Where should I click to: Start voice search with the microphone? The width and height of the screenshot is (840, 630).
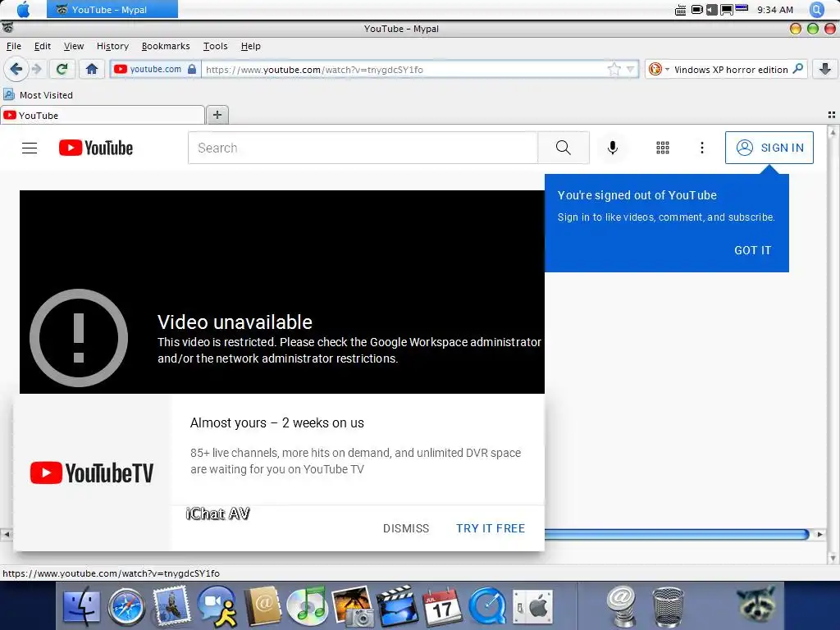(612, 148)
